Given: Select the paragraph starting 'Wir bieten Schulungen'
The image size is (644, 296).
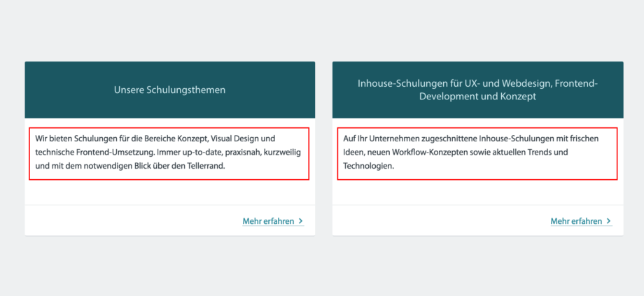Looking at the screenshot, I should 169,153.
